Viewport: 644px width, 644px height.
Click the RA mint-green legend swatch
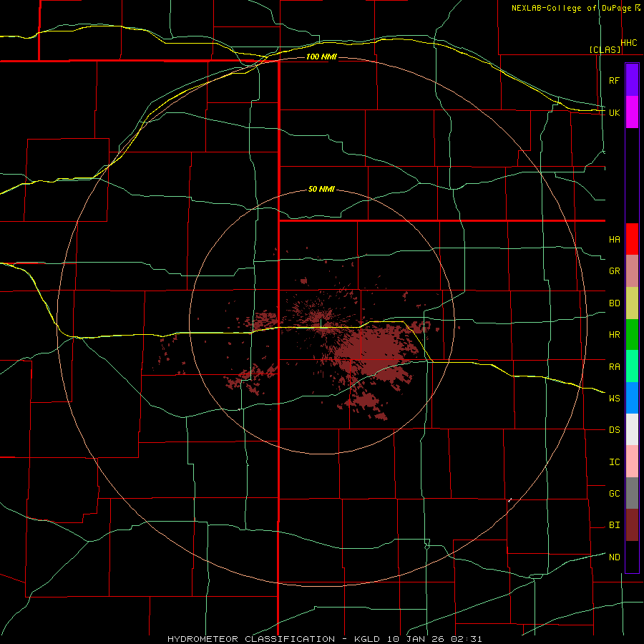coord(632,366)
